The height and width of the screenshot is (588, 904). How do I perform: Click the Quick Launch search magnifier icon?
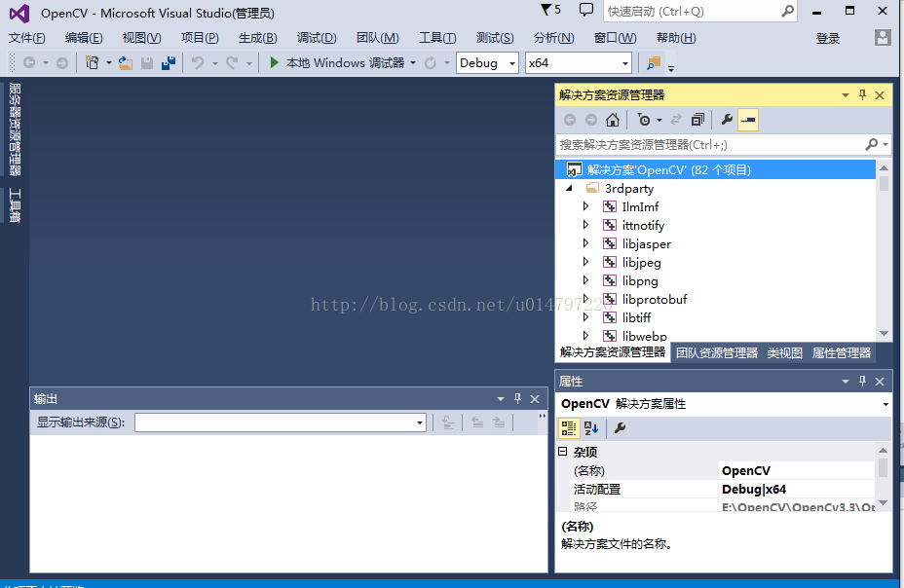coord(787,11)
